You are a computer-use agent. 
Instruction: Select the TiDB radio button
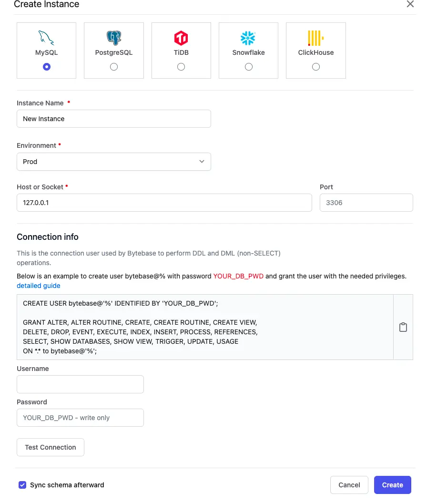(181, 67)
